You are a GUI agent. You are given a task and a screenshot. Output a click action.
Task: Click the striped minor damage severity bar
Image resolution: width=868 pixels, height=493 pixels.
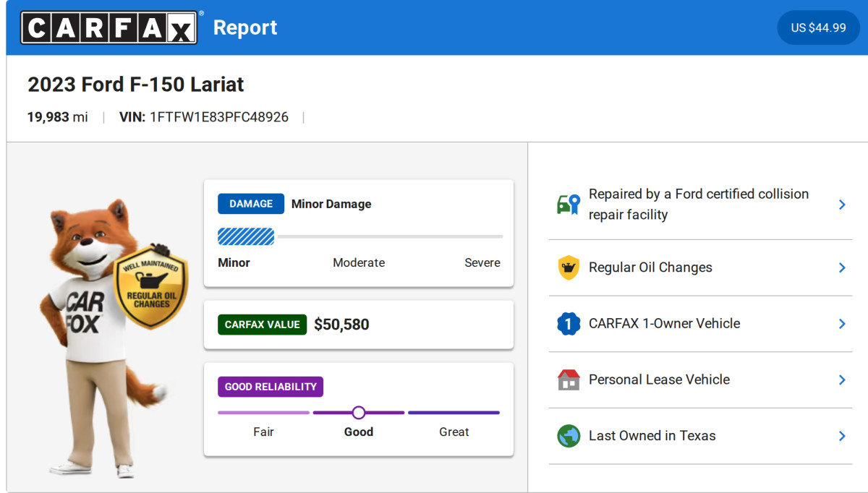[x=246, y=236]
